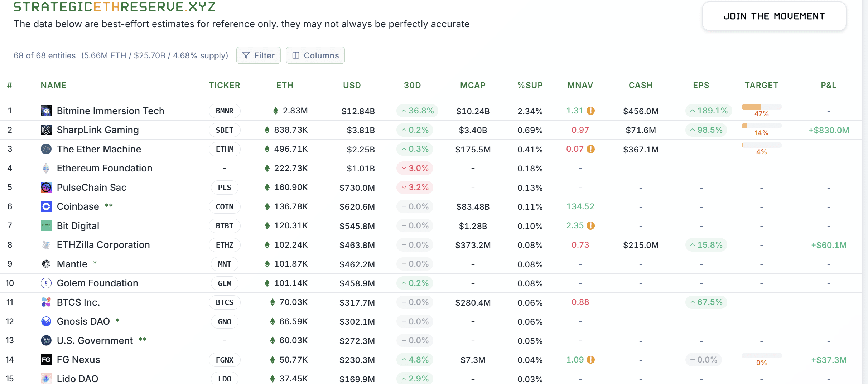Click the SBET ticker badge
This screenshot has width=868, height=384.
[x=225, y=130]
